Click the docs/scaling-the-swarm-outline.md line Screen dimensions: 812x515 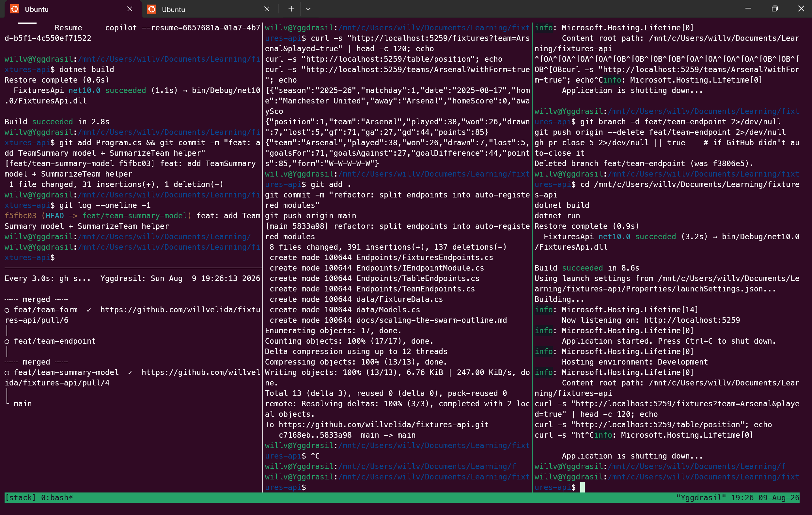click(x=388, y=320)
